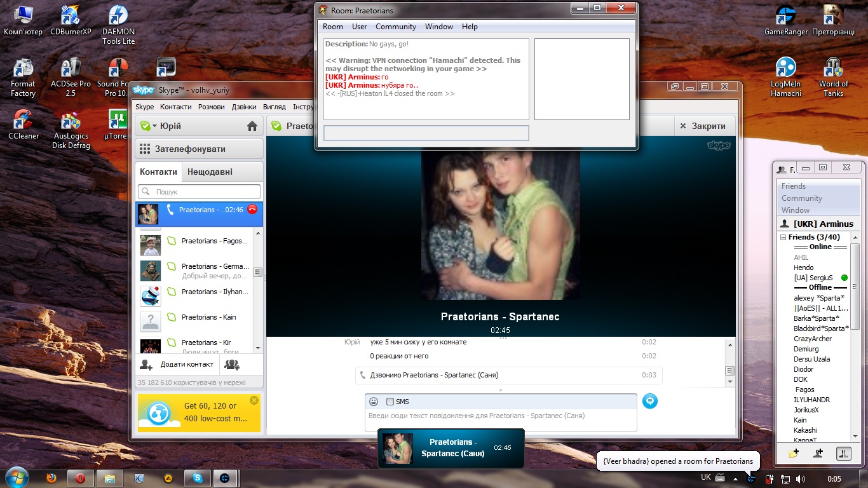
Task: Click the Opera icon in the taskbar
Action: [x=81, y=478]
